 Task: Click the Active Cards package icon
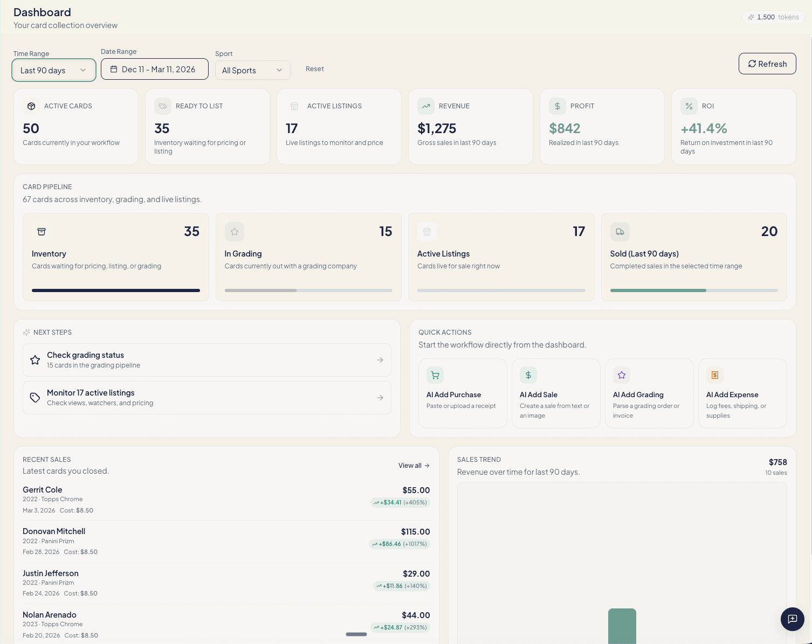coord(31,106)
